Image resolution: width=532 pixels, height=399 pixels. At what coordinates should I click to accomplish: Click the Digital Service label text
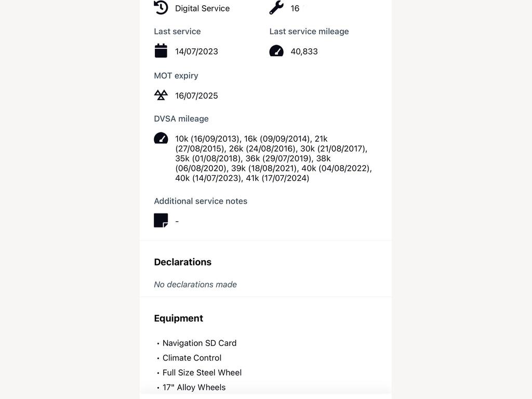click(202, 8)
